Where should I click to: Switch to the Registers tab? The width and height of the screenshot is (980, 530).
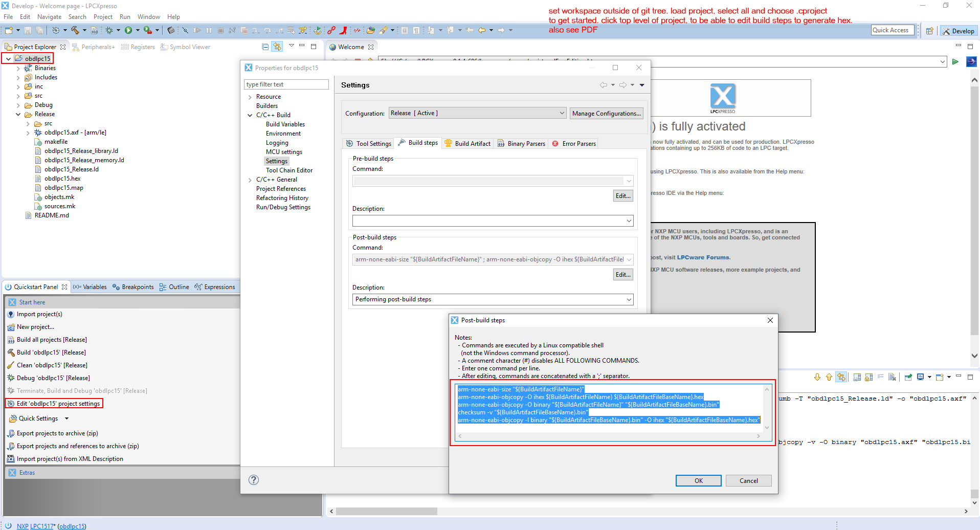(138, 47)
